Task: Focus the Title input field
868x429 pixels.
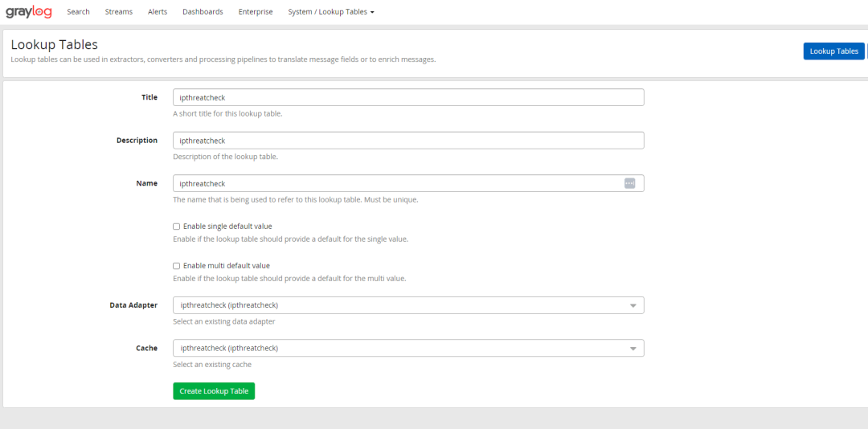Action: coord(408,97)
